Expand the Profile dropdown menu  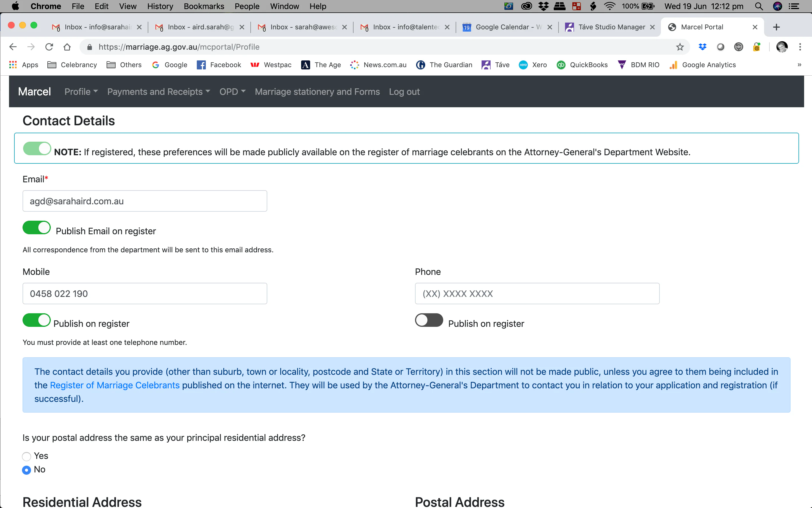click(x=81, y=92)
